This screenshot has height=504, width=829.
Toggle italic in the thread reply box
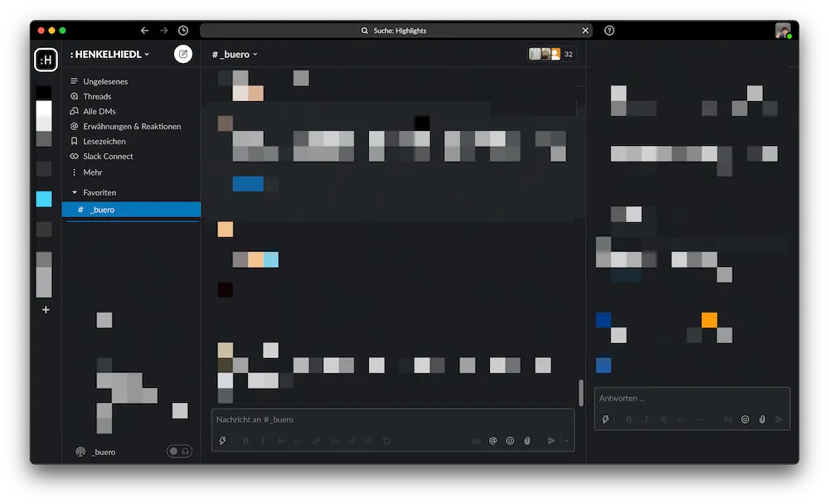point(646,419)
